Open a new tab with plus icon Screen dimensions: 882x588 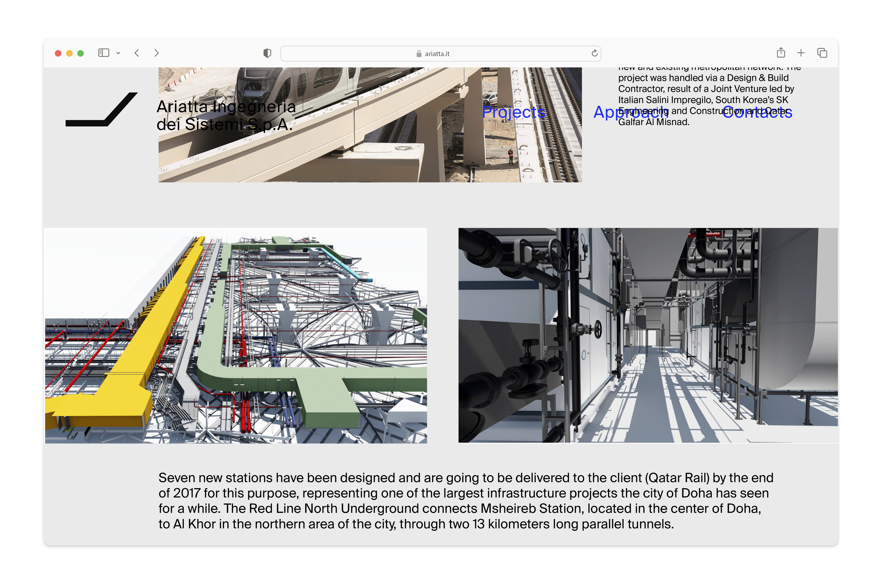tap(801, 53)
